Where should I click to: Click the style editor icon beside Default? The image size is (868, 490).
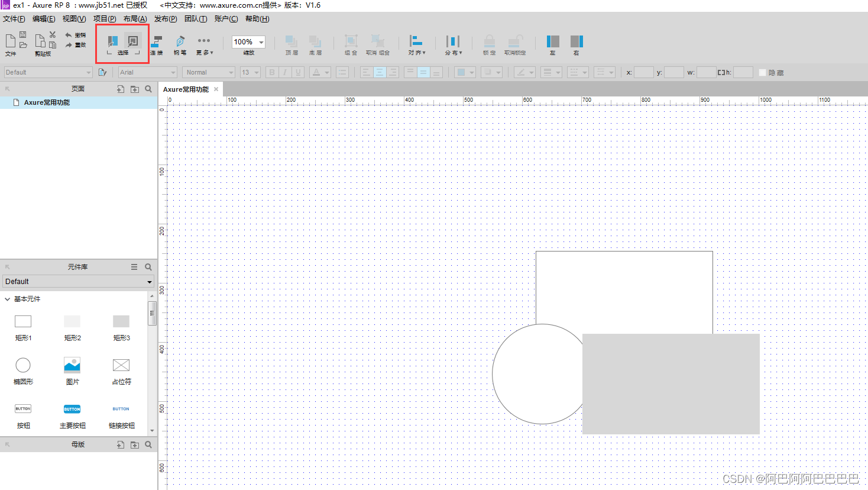(102, 72)
